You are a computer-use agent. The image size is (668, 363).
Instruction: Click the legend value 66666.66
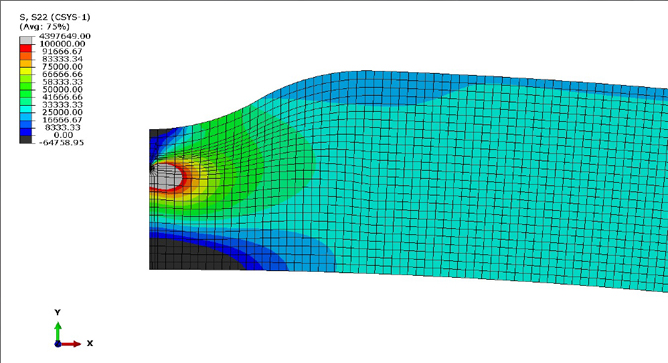pyautogui.click(x=62, y=75)
